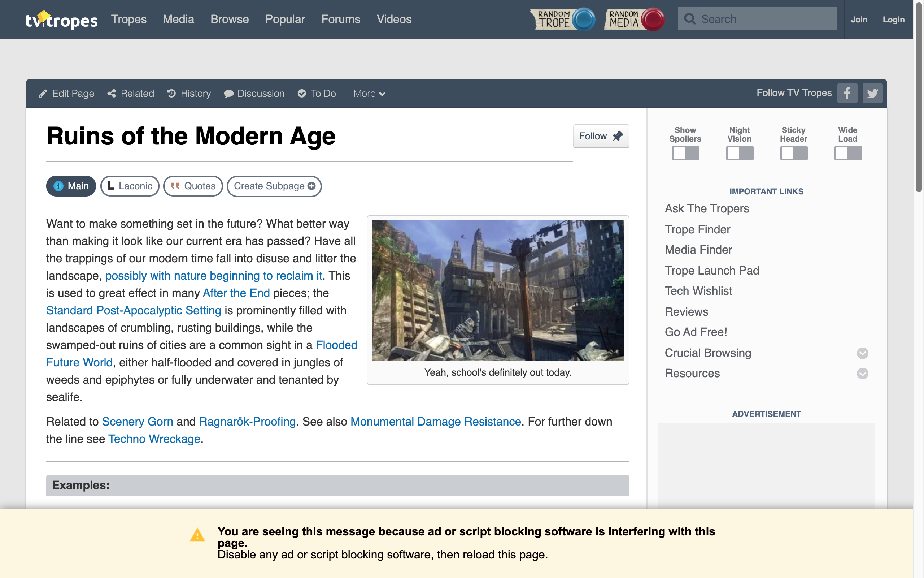The width and height of the screenshot is (924, 578).
Task: Click the History clock icon
Action: pos(171,94)
